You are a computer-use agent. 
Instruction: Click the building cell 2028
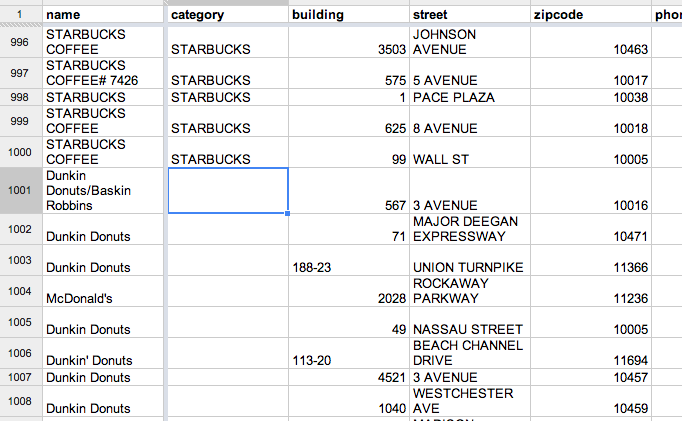(x=349, y=291)
